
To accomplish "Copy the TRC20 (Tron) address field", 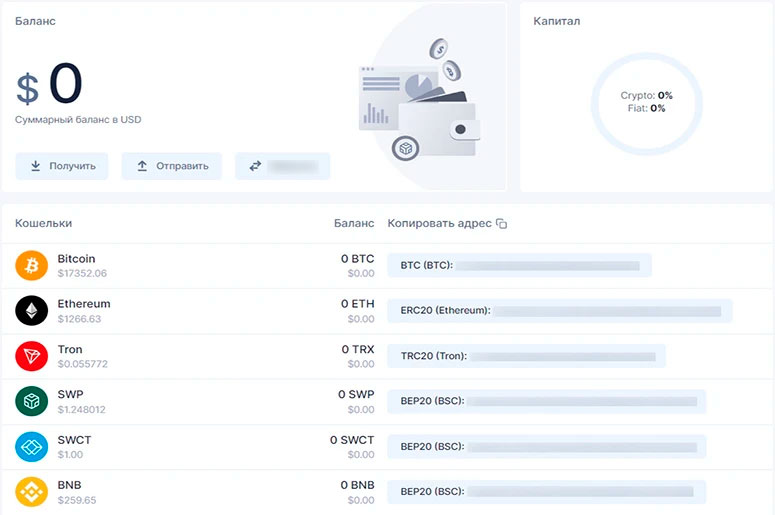I will [526, 356].
